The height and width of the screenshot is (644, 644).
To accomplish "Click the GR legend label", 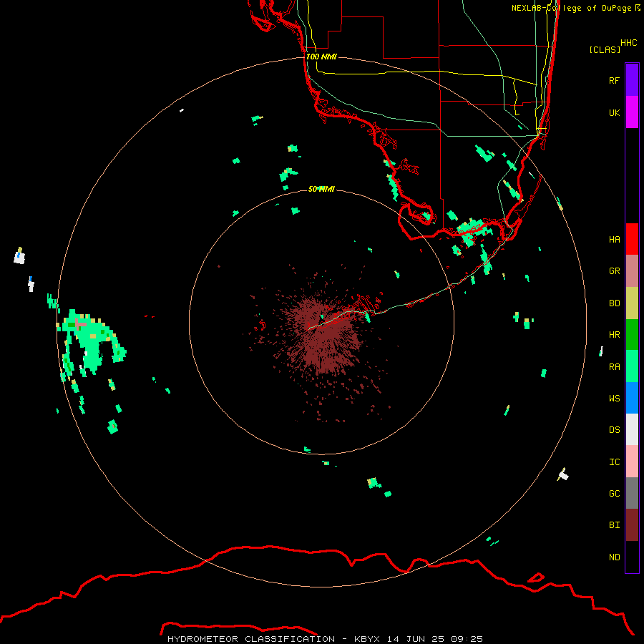I will pyautogui.click(x=614, y=271).
